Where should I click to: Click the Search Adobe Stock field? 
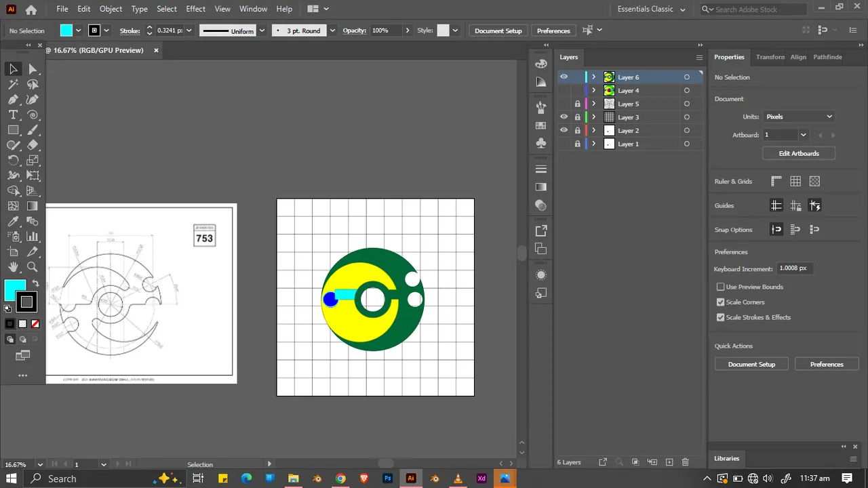tap(755, 9)
